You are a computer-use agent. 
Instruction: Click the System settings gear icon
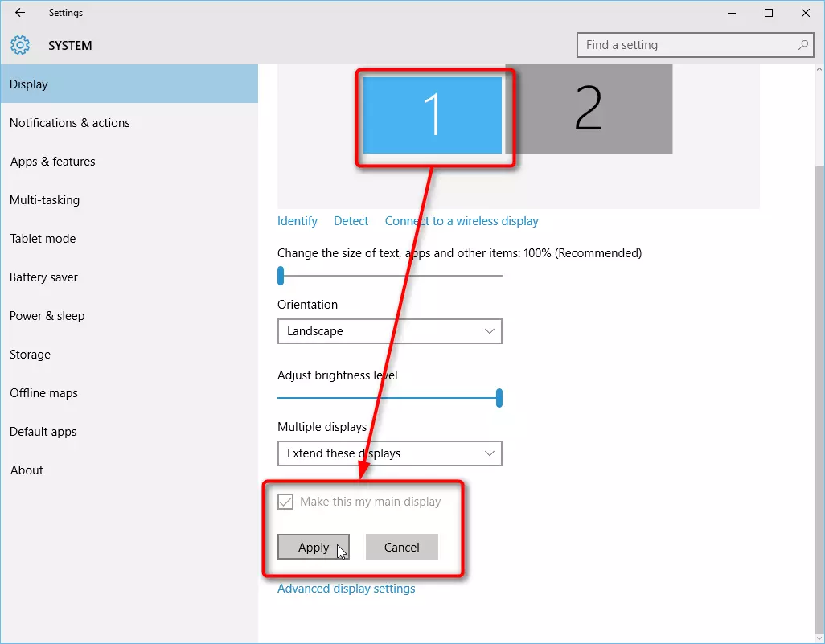20,45
